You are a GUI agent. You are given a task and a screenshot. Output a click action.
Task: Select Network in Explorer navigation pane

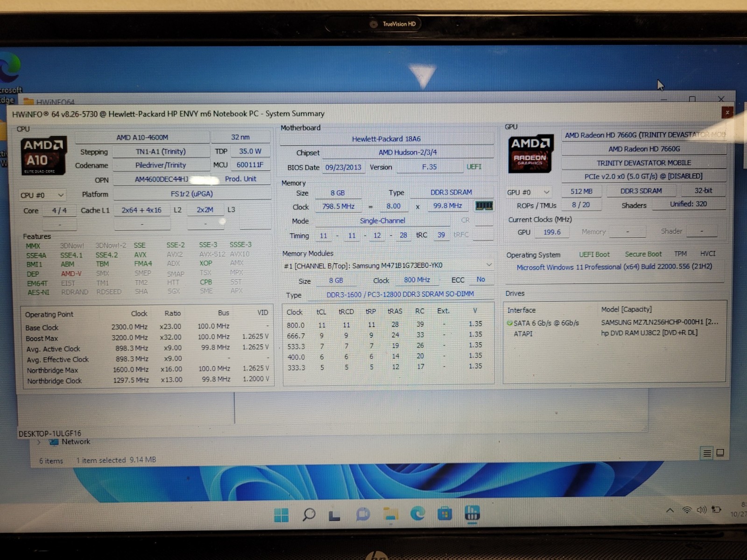(76, 441)
